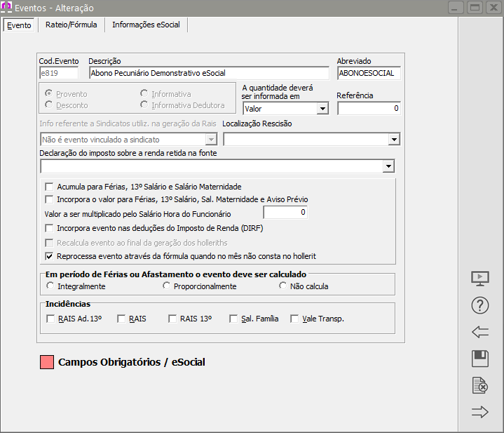Tick the Vale Transp. incidence checkbox
The image size is (504, 433).
pyautogui.click(x=295, y=319)
